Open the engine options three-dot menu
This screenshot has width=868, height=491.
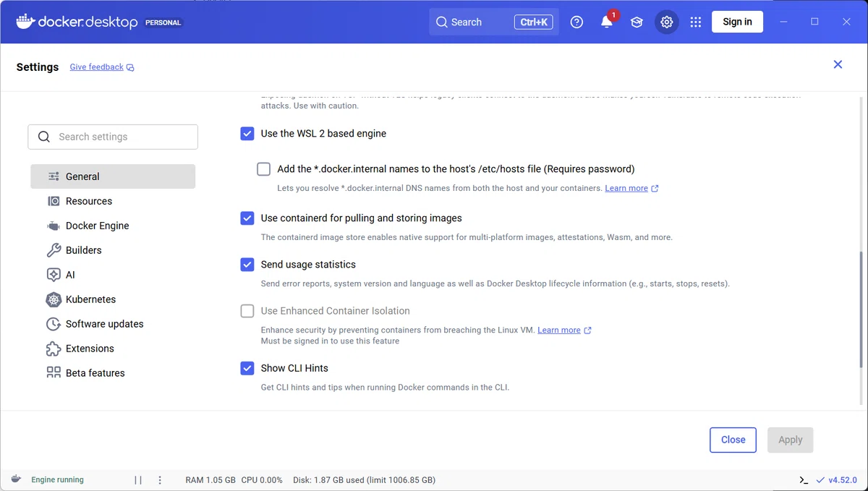point(160,479)
